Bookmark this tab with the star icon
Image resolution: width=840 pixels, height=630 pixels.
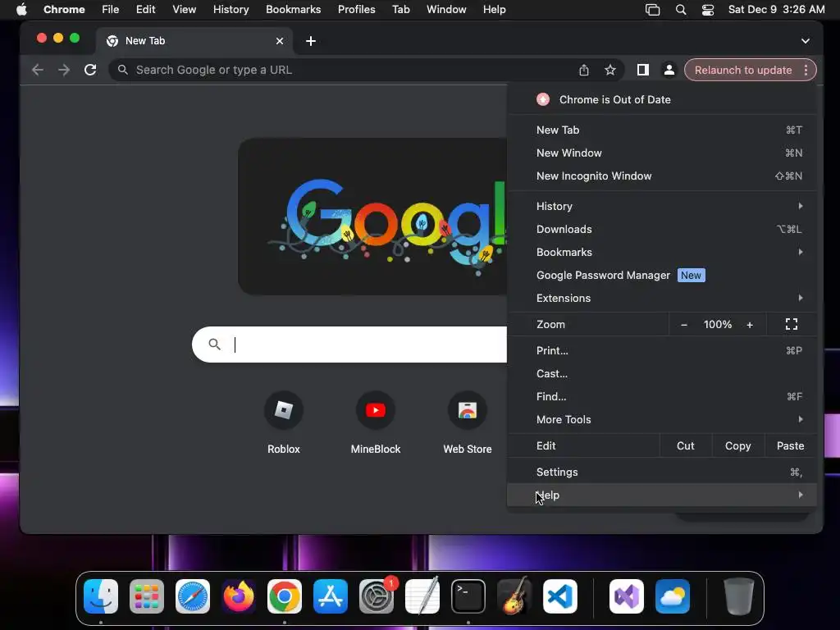click(x=610, y=70)
